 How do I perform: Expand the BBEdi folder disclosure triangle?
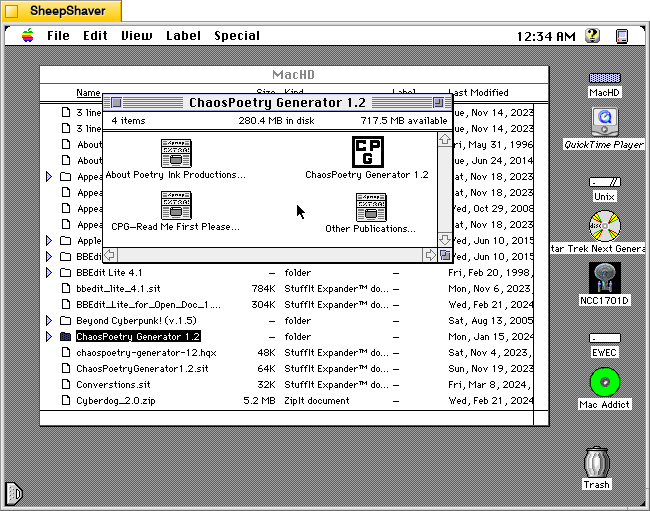coord(49,257)
